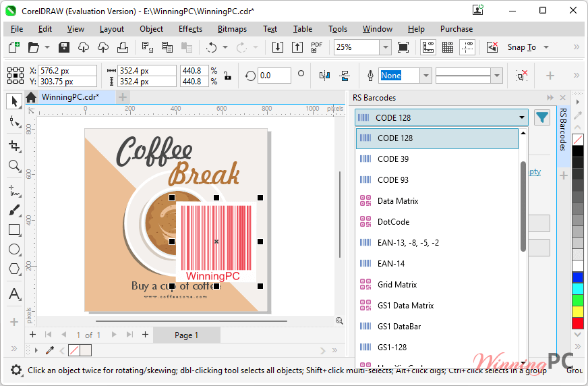Expand the Open button dropdown arrow
Image resolution: width=588 pixels, height=386 pixels.
pyautogui.click(x=47, y=47)
